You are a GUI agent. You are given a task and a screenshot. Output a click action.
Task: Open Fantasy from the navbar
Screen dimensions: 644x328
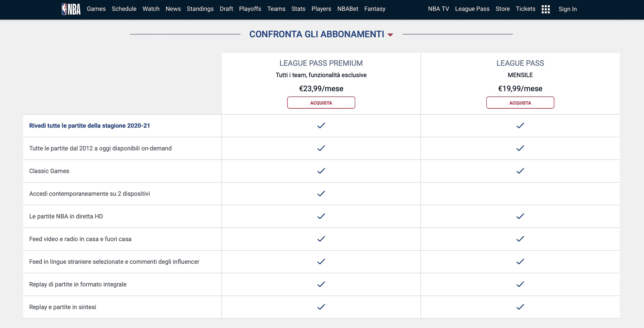click(x=375, y=9)
